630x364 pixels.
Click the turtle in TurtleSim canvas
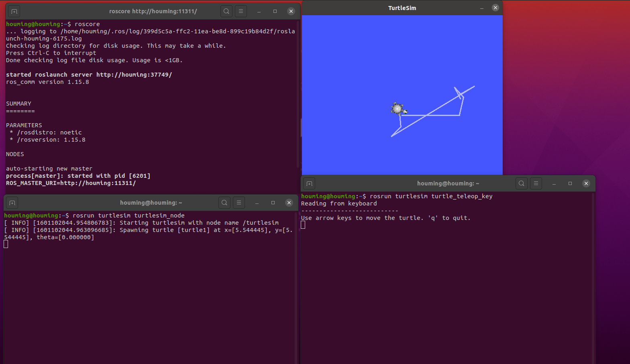[398, 109]
